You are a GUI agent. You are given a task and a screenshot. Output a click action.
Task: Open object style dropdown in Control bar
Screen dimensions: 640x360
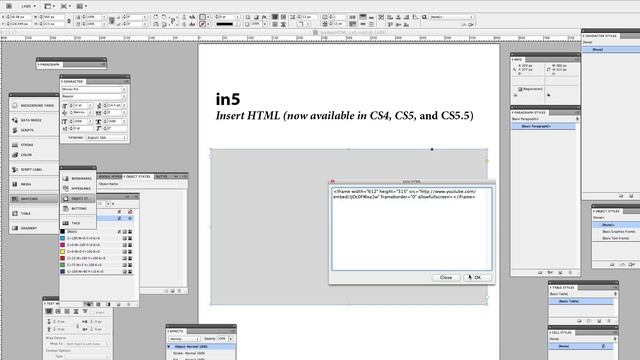(x=452, y=17)
